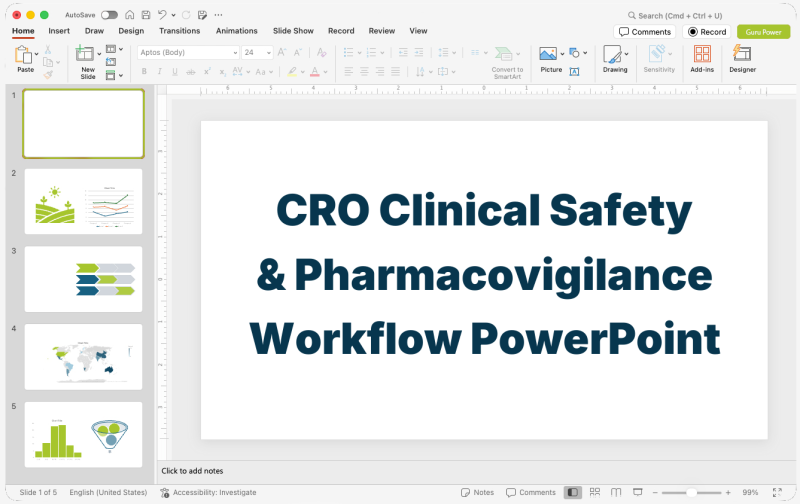Toggle Bold formatting

(144, 71)
